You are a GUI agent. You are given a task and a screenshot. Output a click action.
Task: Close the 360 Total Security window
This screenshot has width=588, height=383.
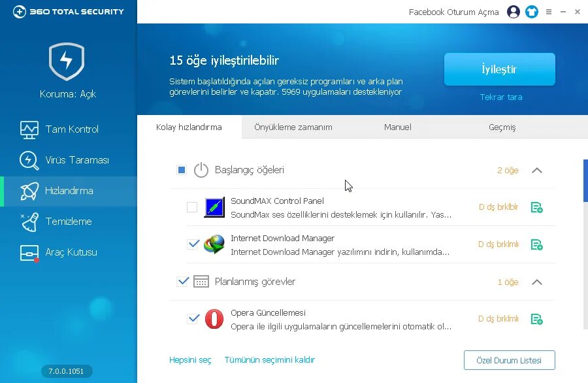578,12
